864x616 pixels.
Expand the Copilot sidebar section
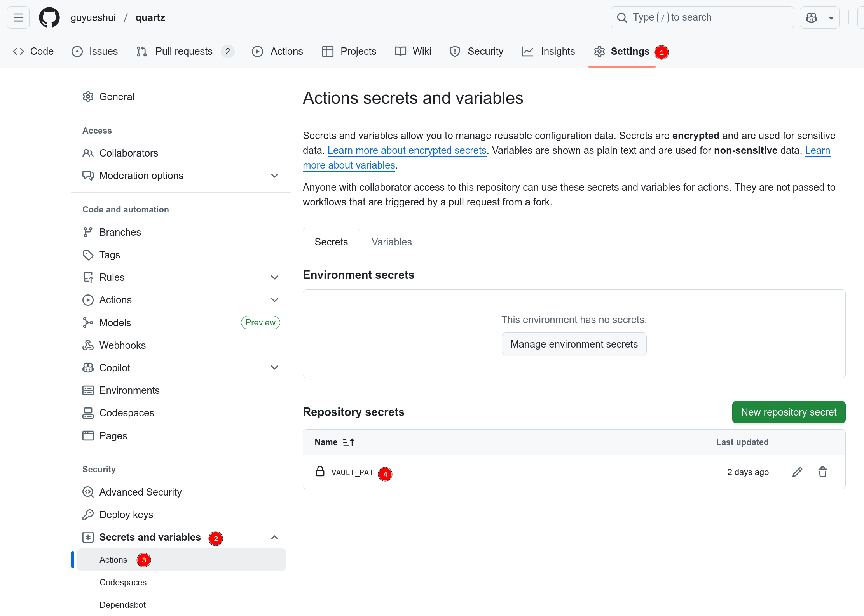click(274, 368)
